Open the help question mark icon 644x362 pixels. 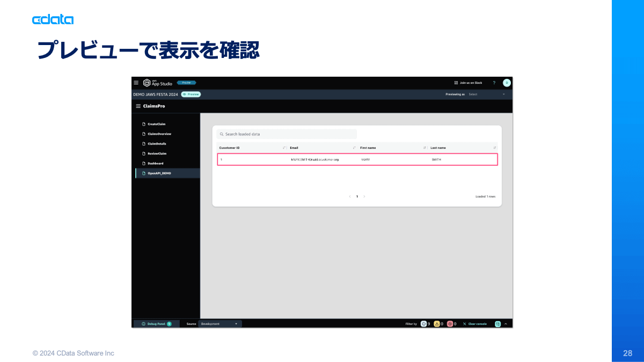click(494, 83)
